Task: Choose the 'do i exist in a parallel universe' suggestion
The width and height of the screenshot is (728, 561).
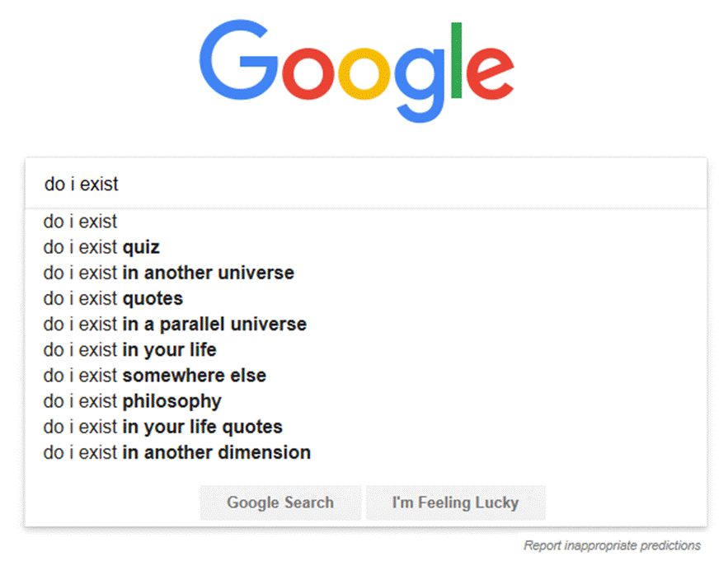Action: (175, 324)
